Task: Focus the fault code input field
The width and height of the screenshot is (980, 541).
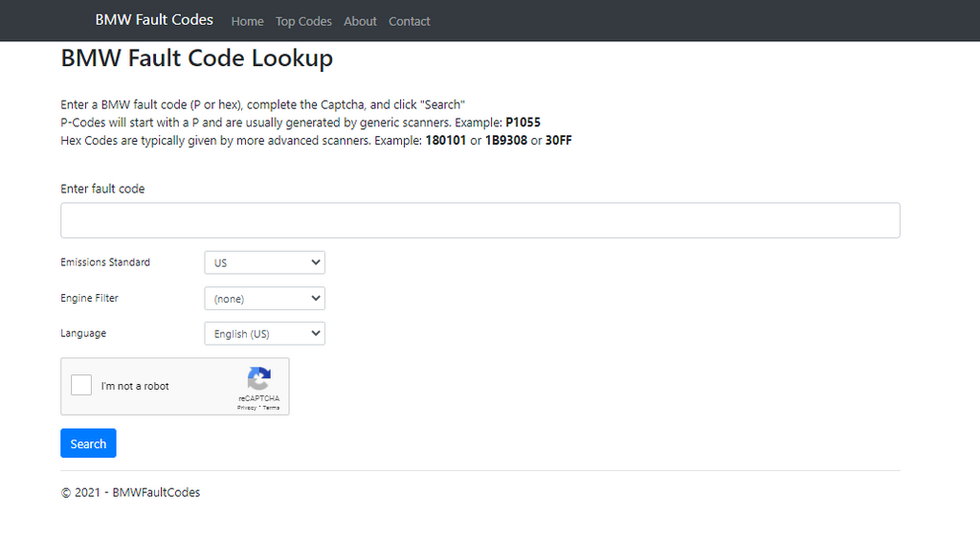Action: 479,220
